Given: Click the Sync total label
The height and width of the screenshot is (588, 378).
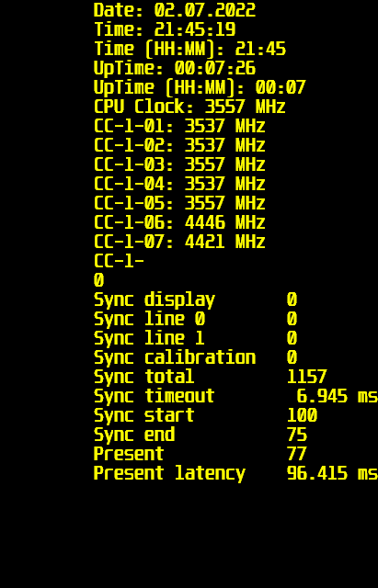Looking at the screenshot, I should (x=143, y=377).
